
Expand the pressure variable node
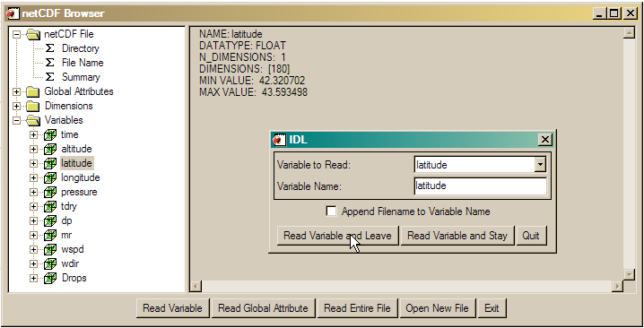[34, 193]
